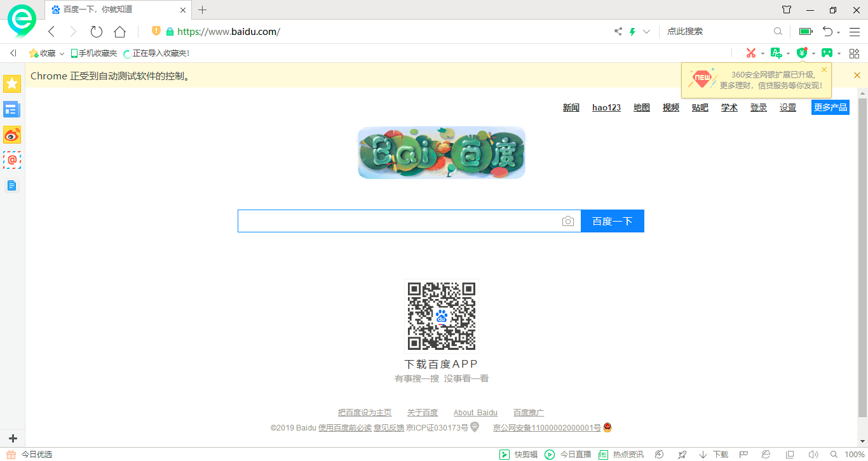Open the yen shield extension dropdown arrow
This screenshot has width=868, height=461.
point(813,54)
